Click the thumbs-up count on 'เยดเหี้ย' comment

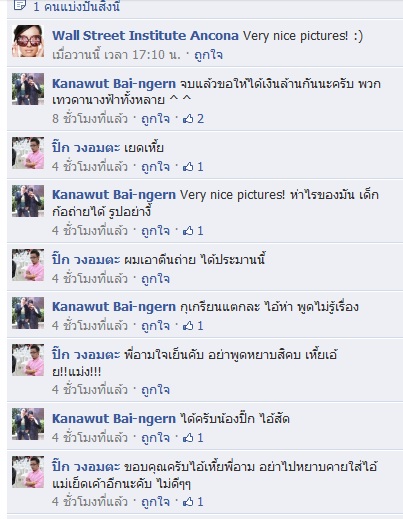(193, 167)
